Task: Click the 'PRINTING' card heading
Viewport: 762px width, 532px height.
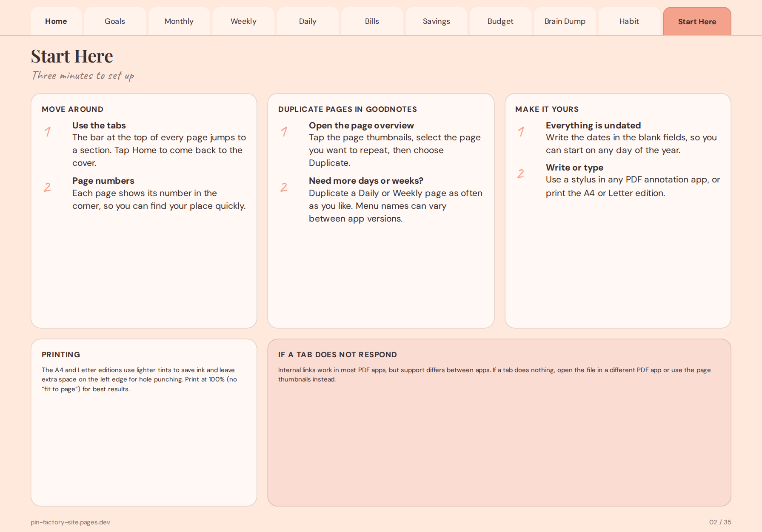Action: point(61,355)
